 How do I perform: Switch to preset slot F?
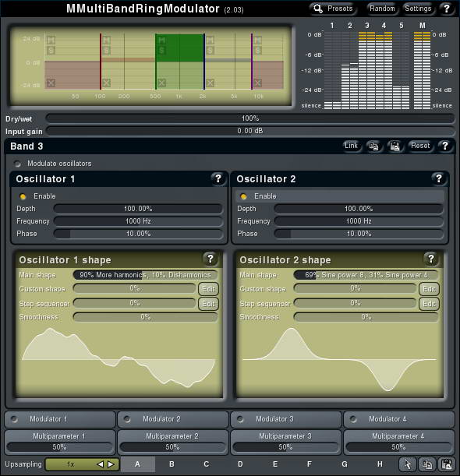[310, 464]
